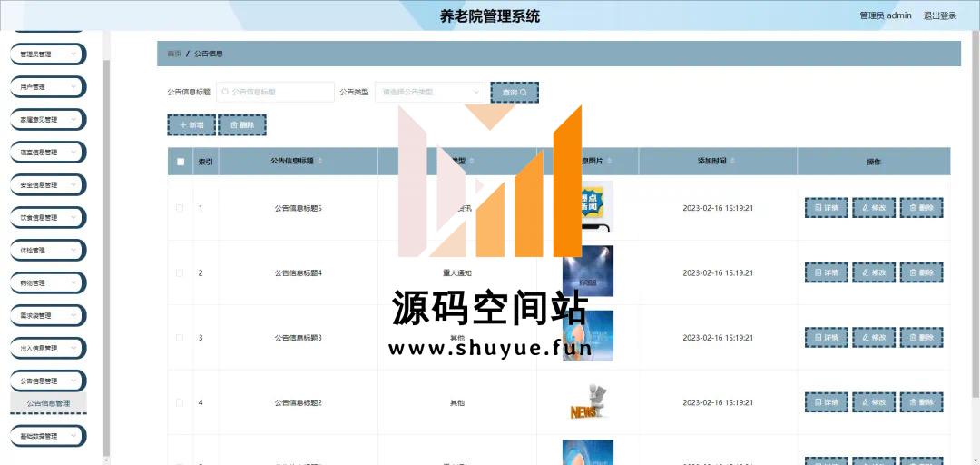Select the 公告信息管理 submenu item

coord(48,403)
